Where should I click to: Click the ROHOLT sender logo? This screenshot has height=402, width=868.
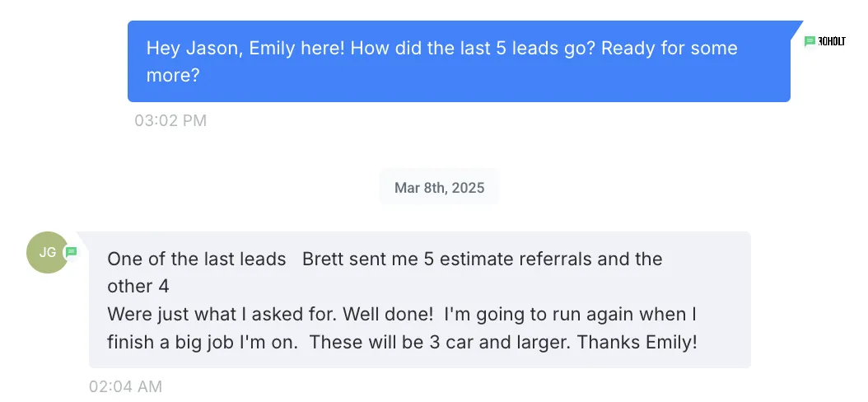tap(832, 41)
